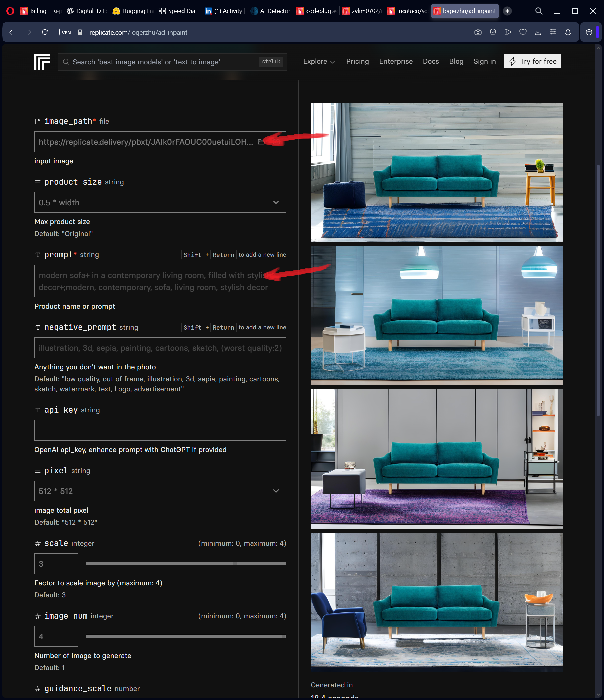Expand the Explore menu
The image size is (604, 700).
pos(319,61)
